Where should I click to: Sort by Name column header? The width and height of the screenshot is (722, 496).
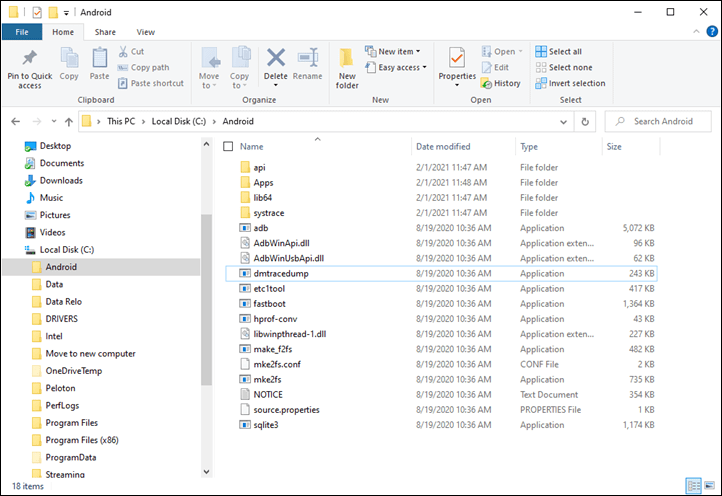[251, 146]
